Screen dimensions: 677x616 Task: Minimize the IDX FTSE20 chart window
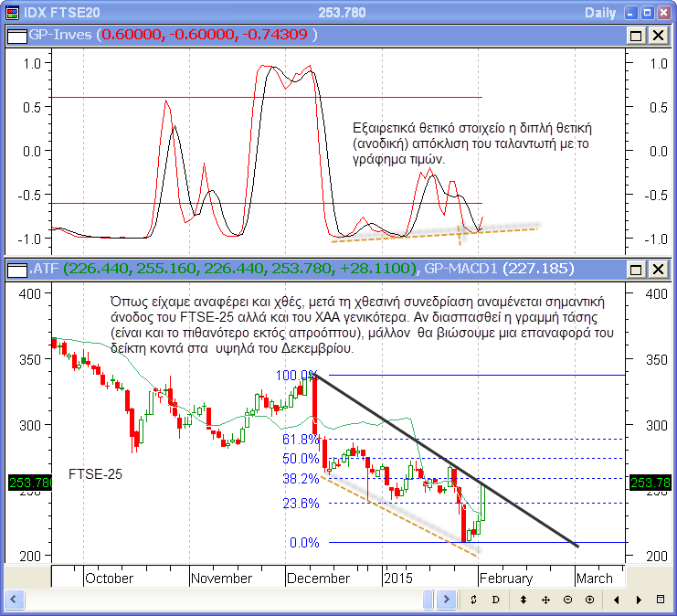(630, 13)
